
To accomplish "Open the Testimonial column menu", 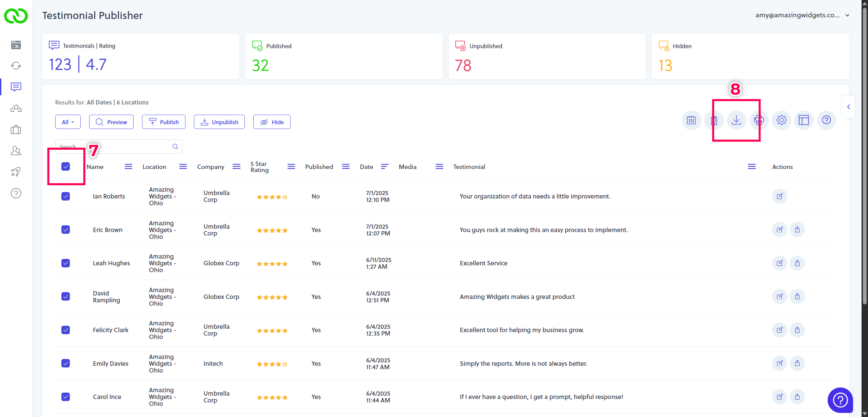I will (x=752, y=167).
